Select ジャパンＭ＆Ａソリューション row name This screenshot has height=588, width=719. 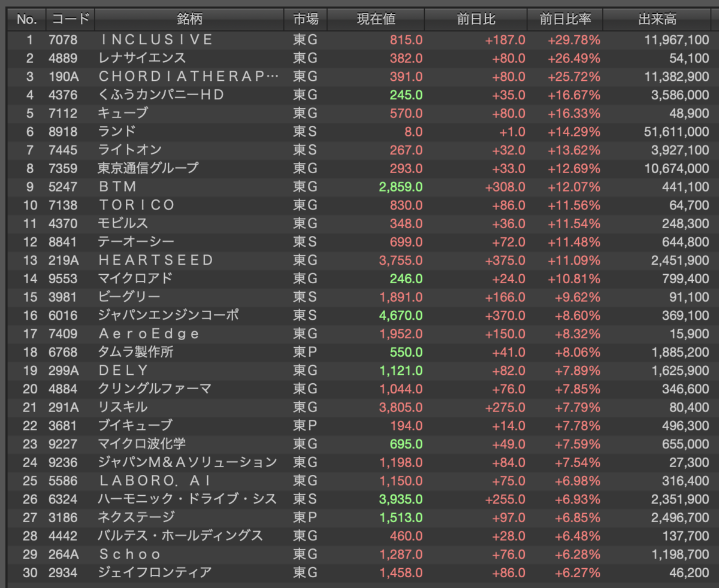tap(188, 462)
